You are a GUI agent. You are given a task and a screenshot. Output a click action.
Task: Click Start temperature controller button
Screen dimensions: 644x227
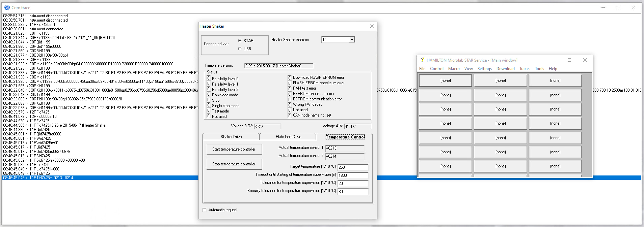tap(234, 149)
